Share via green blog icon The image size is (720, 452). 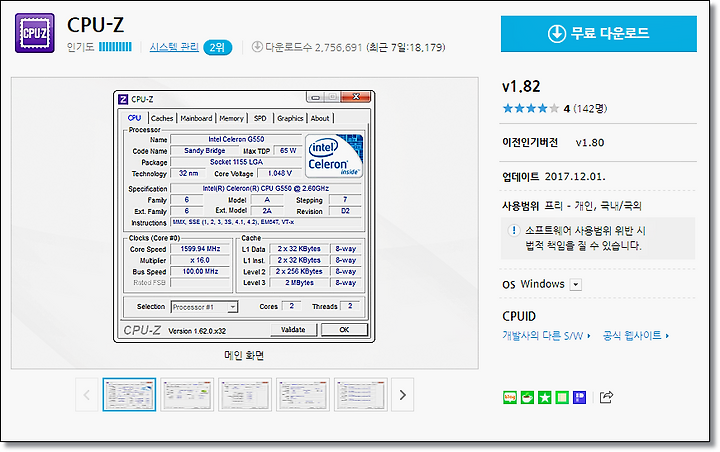click(510, 397)
